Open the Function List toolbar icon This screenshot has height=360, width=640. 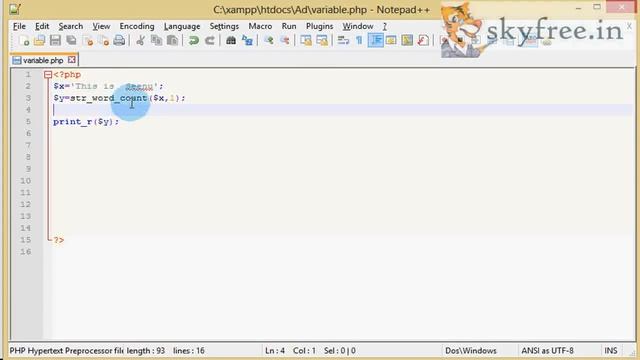pyautogui.click(x=423, y=40)
